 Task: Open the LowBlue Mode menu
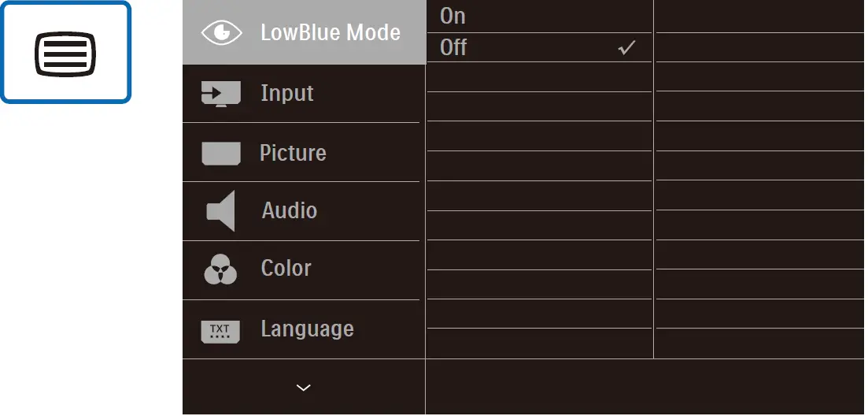[x=331, y=32]
